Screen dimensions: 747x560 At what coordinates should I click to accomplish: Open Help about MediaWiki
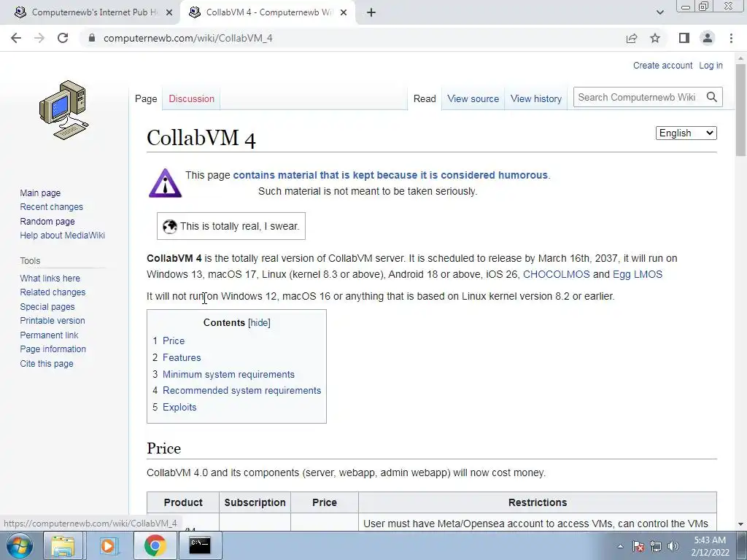(x=63, y=236)
